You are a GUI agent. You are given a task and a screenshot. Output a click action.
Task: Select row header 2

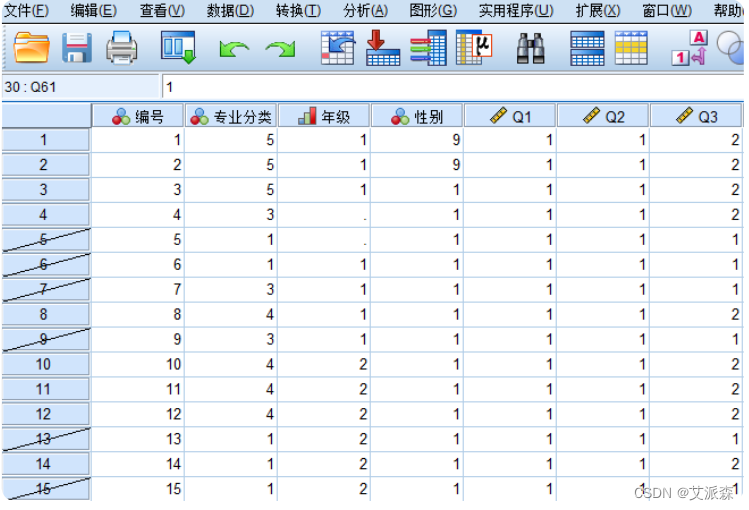pyautogui.click(x=46, y=165)
